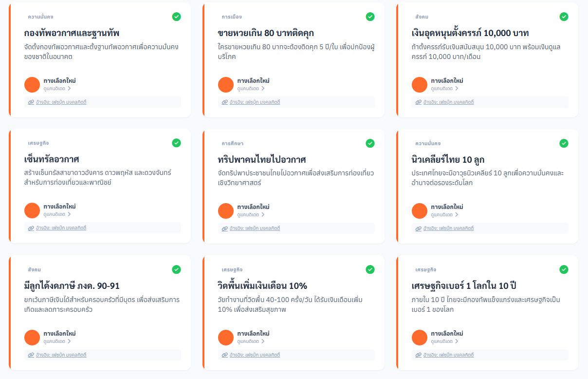Click the orange party avatar on เศรษฐกิจเบอร์ 1 โลก card
588x379 pixels.
pyautogui.click(x=420, y=337)
